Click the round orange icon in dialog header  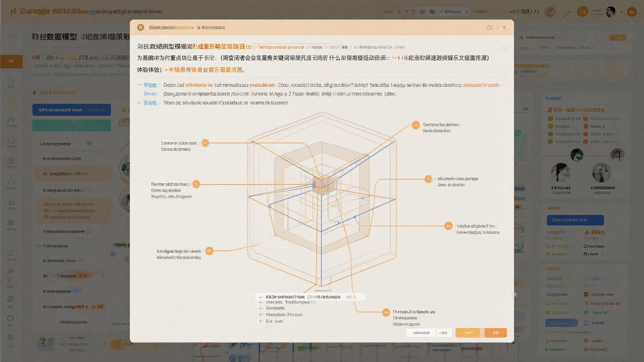141,27
